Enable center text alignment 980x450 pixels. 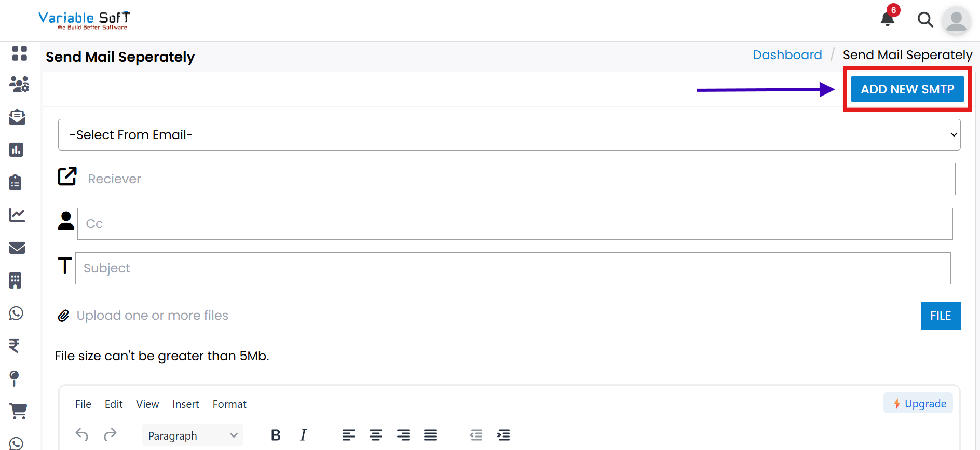pos(376,435)
